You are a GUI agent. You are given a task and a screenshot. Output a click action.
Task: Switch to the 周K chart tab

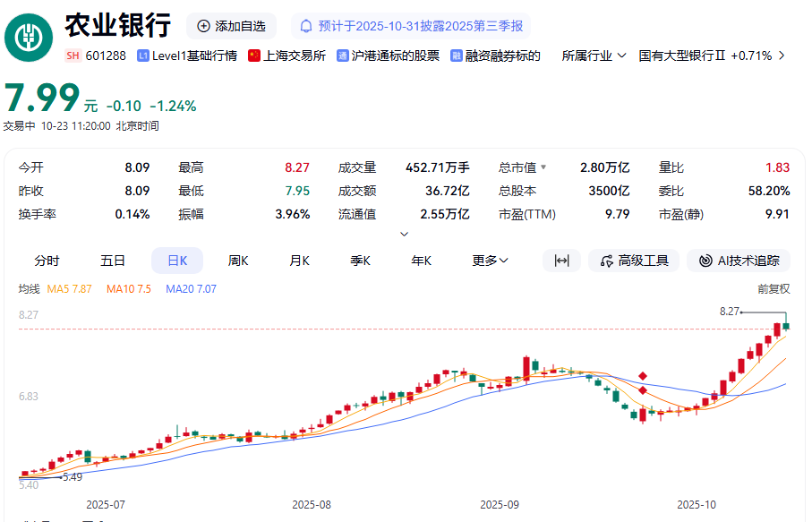pyautogui.click(x=238, y=261)
